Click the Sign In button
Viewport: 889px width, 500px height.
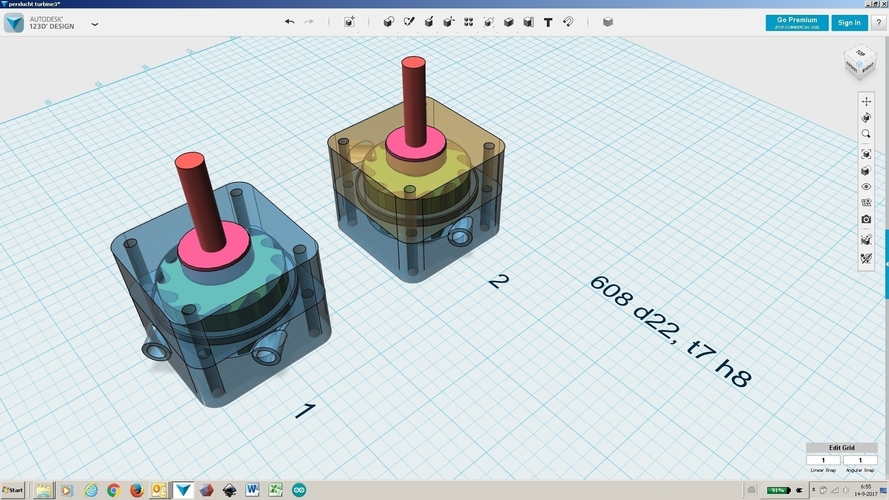coord(849,23)
